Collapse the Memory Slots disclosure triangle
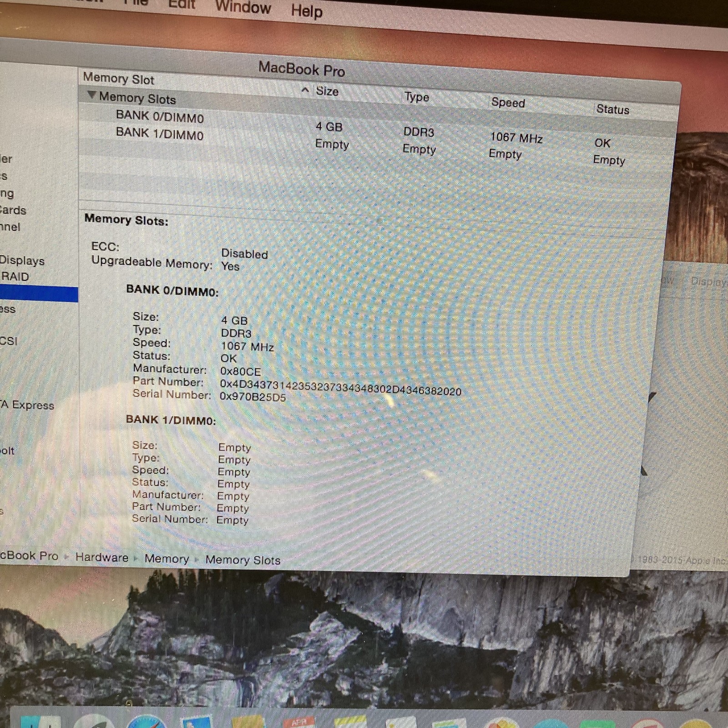Viewport: 728px width, 728px height. (x=92, y=95)
